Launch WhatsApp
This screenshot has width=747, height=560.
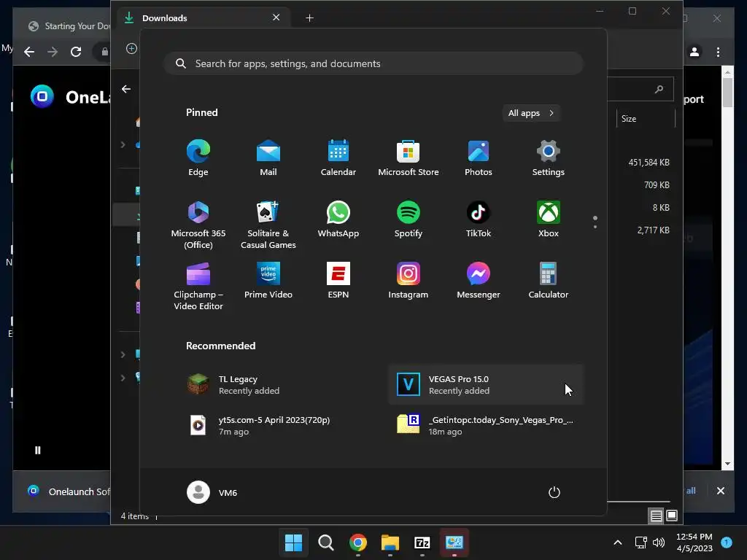pyautogui.click(x=338, y=219)
